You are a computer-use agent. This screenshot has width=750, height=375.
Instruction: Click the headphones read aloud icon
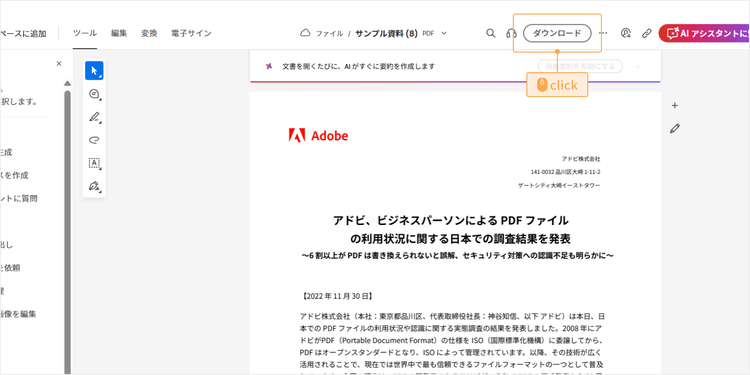coord(511,33)
